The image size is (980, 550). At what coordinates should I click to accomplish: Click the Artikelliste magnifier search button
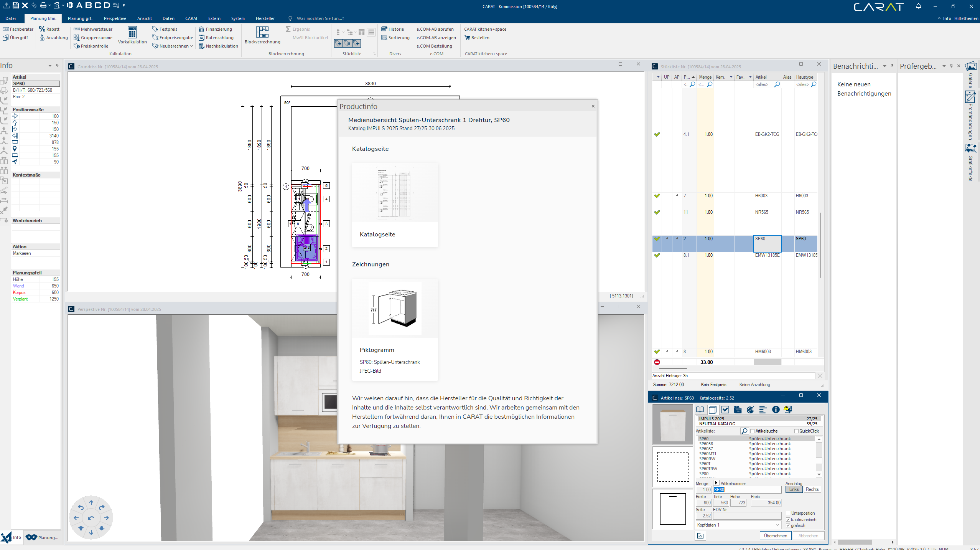click(x=744, y=431)
